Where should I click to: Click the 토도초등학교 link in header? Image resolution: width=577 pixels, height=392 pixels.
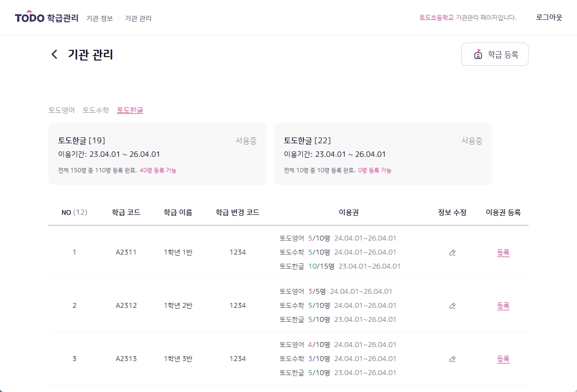(x=437, y=18)
